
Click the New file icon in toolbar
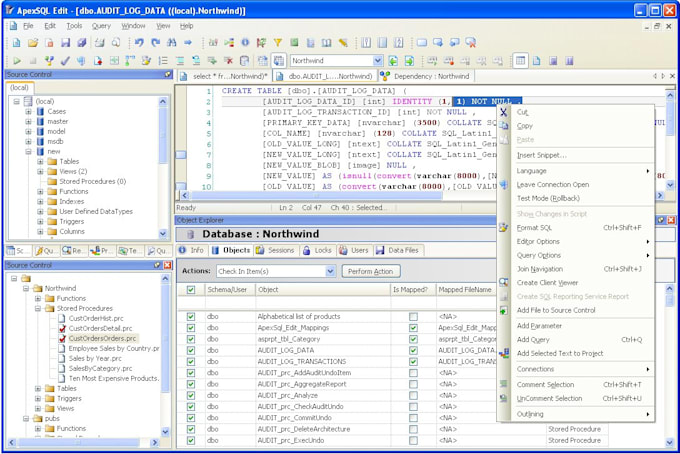click(15, 43)
